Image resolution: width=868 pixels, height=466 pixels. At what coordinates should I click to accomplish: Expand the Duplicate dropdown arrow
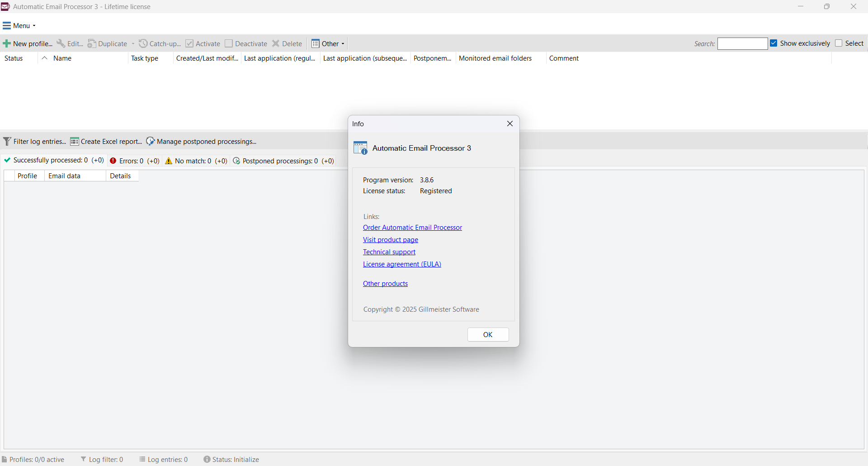[133, 43]
